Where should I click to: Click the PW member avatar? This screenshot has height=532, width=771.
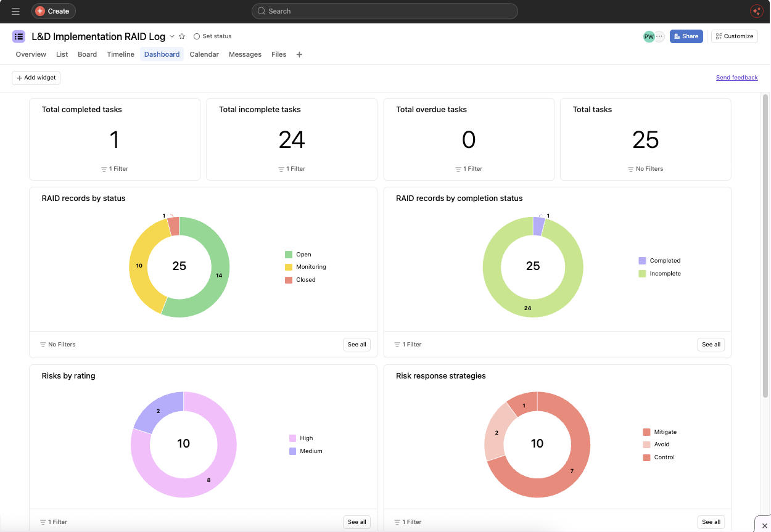pyautogui.click(x=648, y=36)
